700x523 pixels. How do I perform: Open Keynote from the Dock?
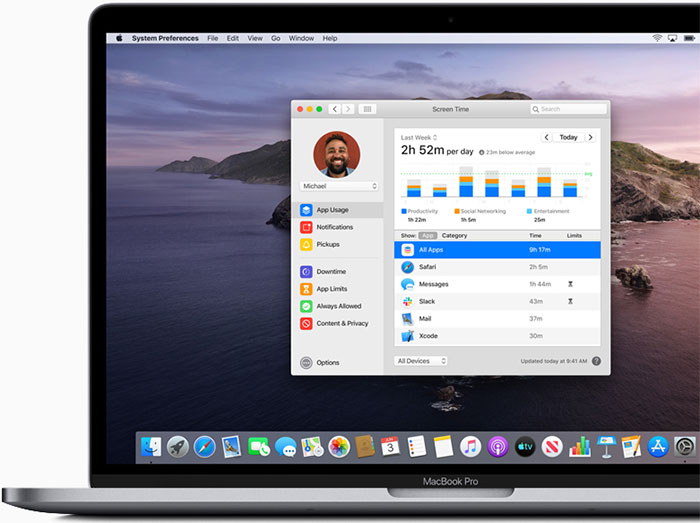(606, 447)
